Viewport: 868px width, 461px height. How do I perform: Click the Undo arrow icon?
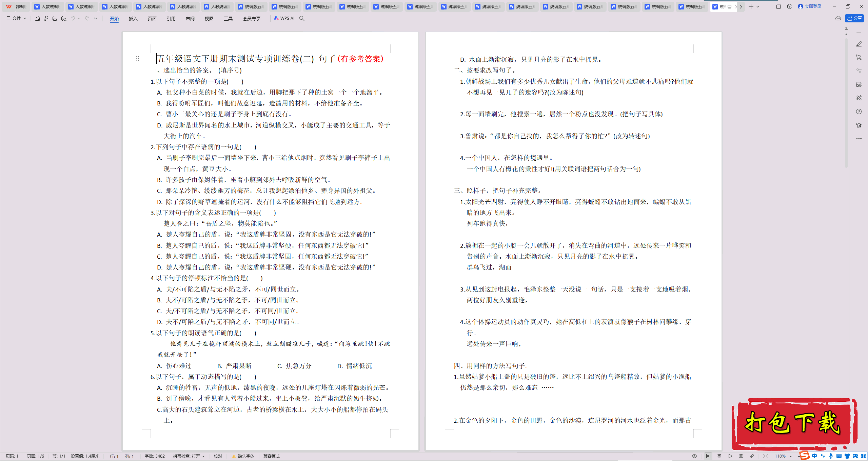[73, 18]
